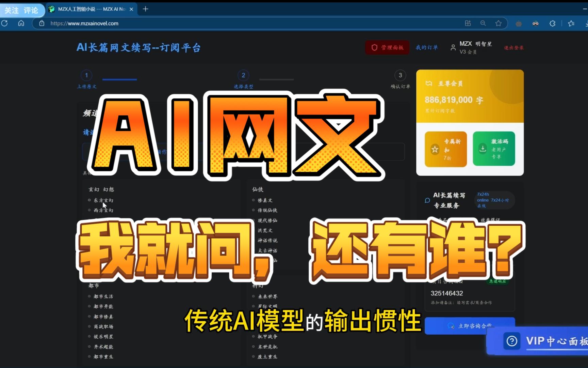The width and height of the screenshot is (588, 368).
Task: Go to step 2 选择类型
Action: 243,79
